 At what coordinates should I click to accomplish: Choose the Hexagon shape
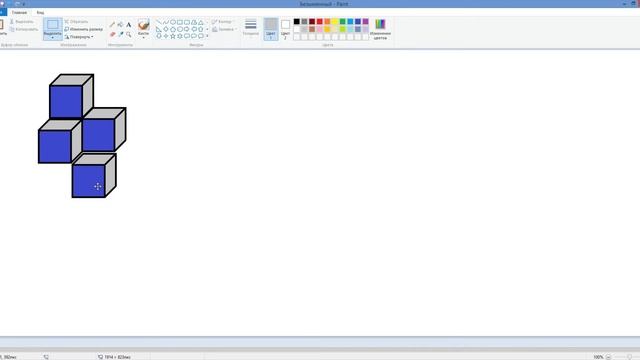pyautogui.click(x=180, y=29)
